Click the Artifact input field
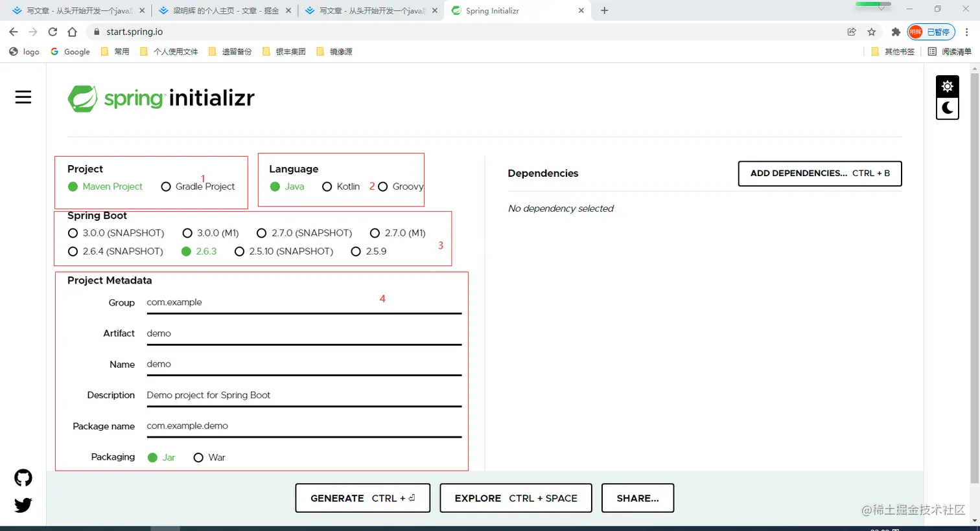The height and width of the screenshot is (531, 980). [304, 333]
